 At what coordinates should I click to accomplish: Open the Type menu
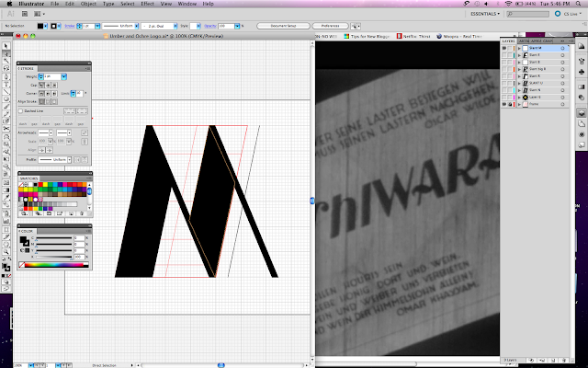[x=108, y=4]
